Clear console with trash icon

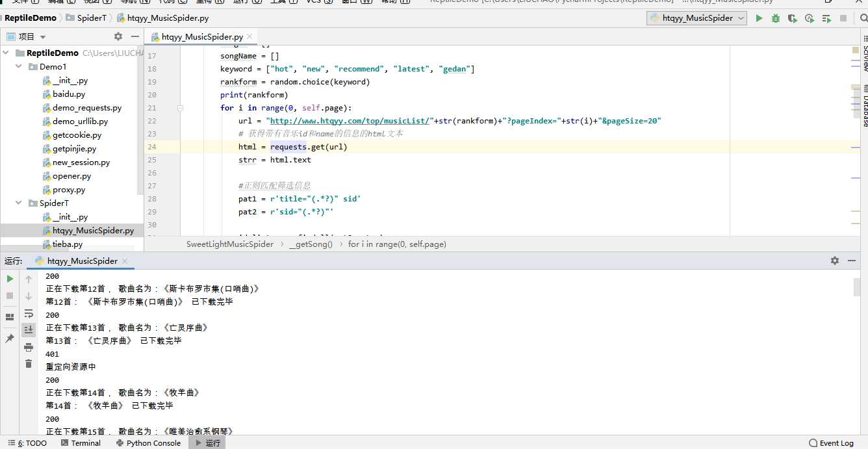29,364
